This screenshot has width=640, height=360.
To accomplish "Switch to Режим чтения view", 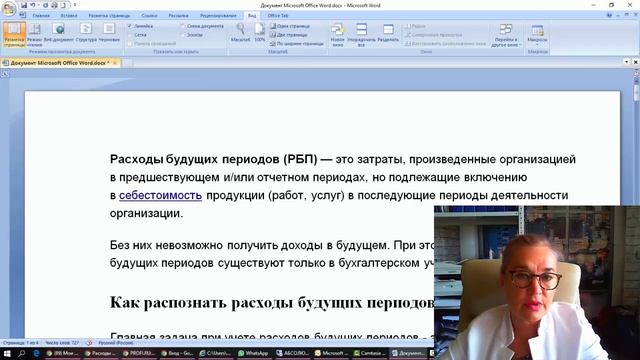I will 35,35.
